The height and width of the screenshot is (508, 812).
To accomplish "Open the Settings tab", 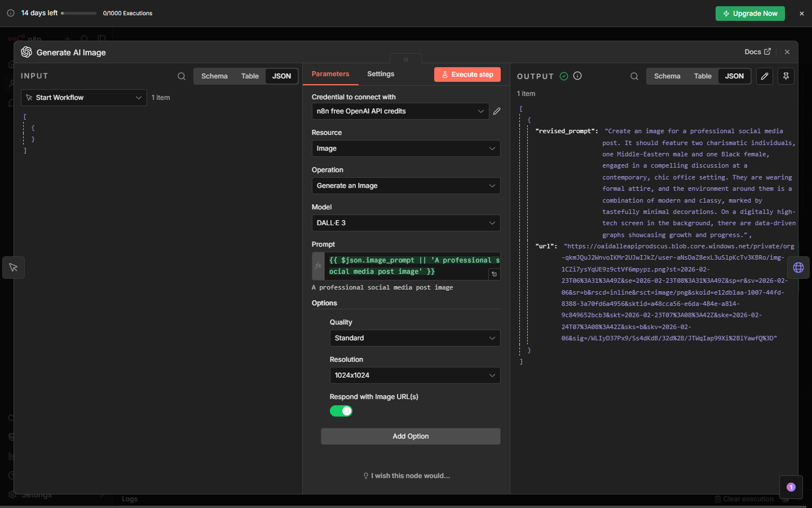I will pos(381,74).
